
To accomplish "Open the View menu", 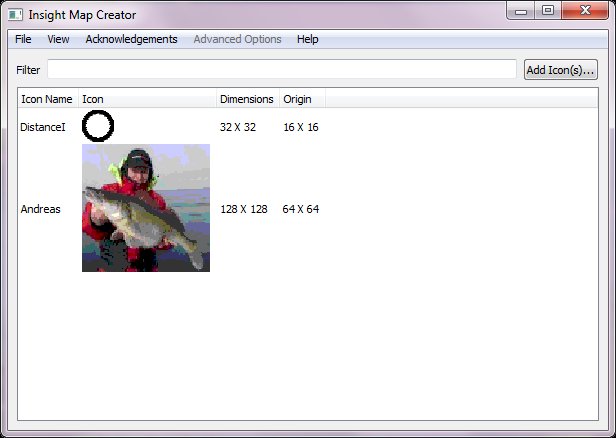I will 58,39.
